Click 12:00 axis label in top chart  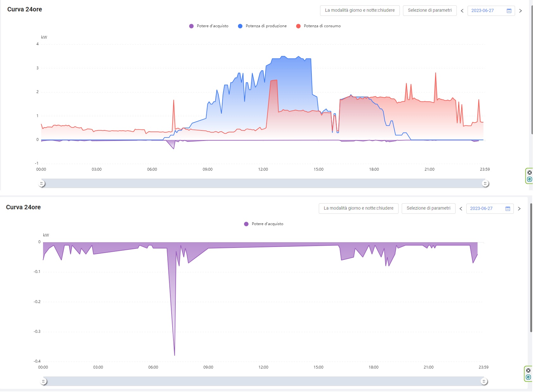point(263,169)
